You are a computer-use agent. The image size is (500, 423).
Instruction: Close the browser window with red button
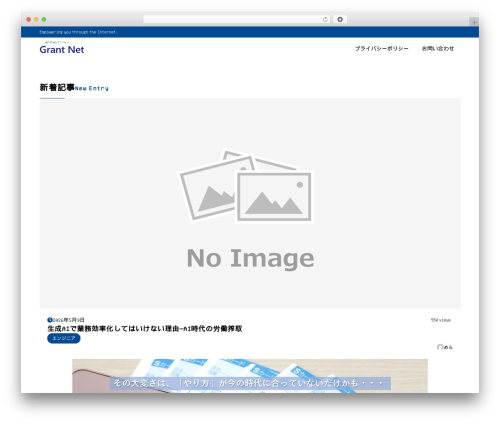(29, 20)
